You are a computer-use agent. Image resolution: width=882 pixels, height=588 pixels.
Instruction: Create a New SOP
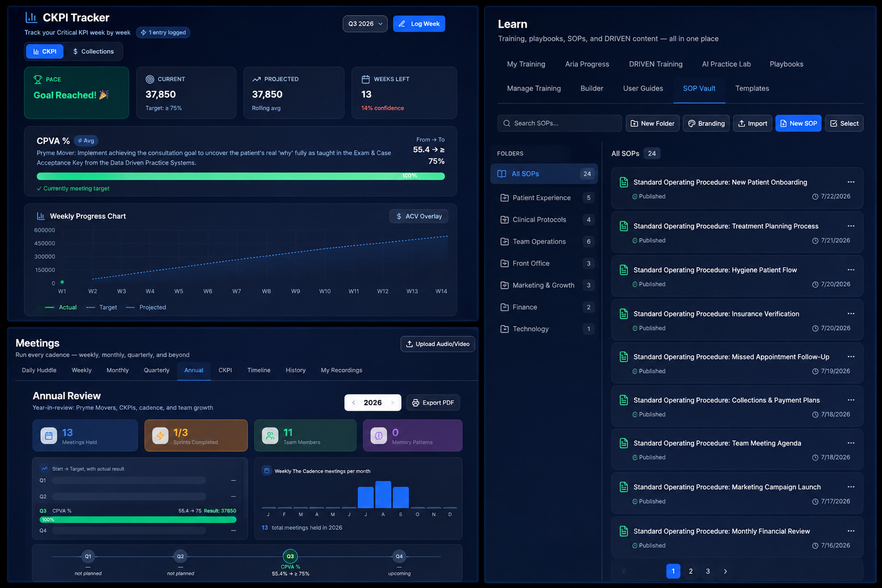pyautogui.click(x=798, y=123)
